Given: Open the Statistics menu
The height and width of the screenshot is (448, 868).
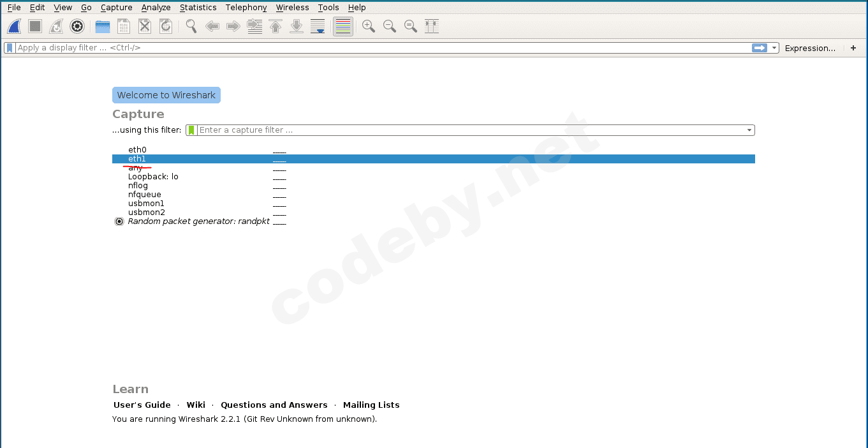Looking at the screenshot, I should click(198, 8).
